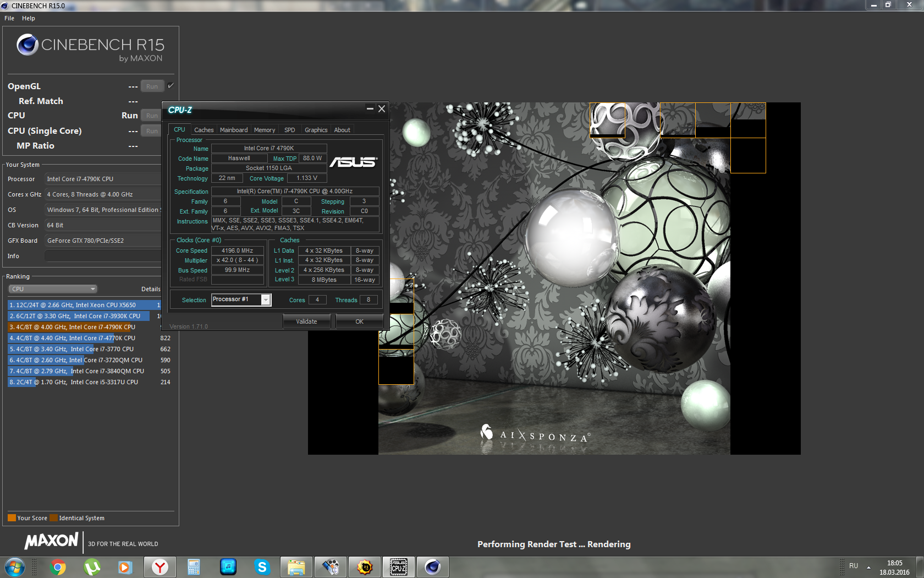Click the RU language indicator in the tray
Viewport: 924px width, 578px height.
854,566
